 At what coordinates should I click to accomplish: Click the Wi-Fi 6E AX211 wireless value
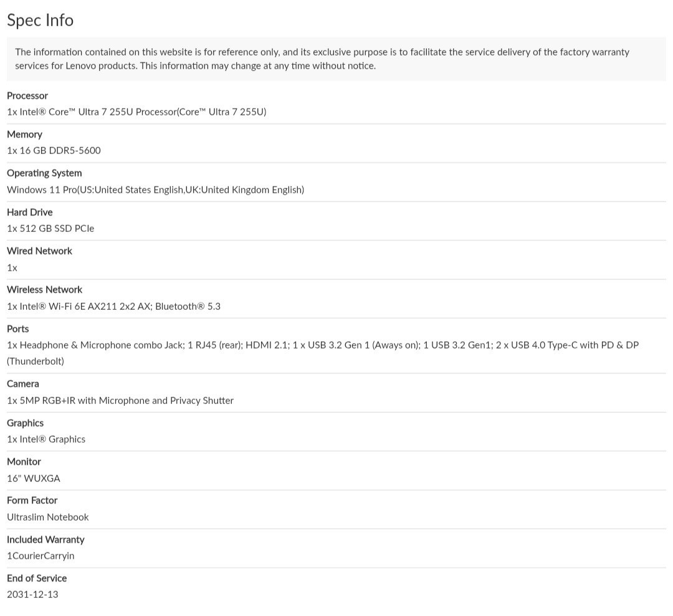point(114,306)
